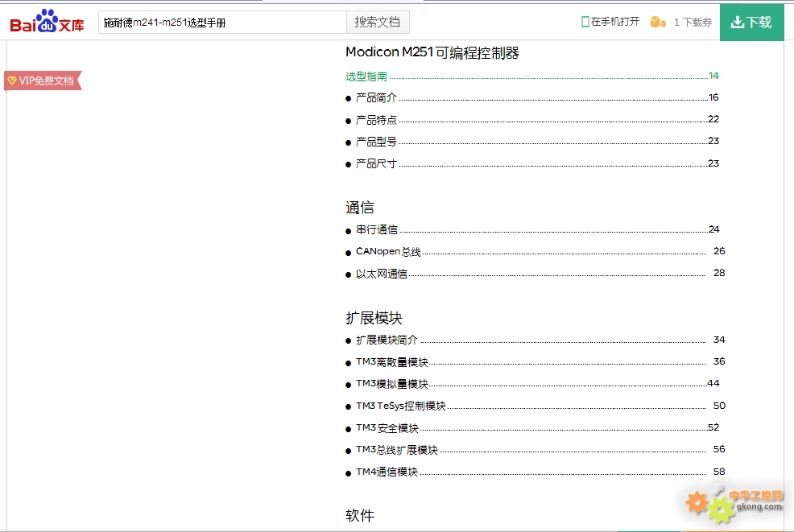Select the 产品型号 contents line
This screenshot has height=532, width=794.
(376, 142)
